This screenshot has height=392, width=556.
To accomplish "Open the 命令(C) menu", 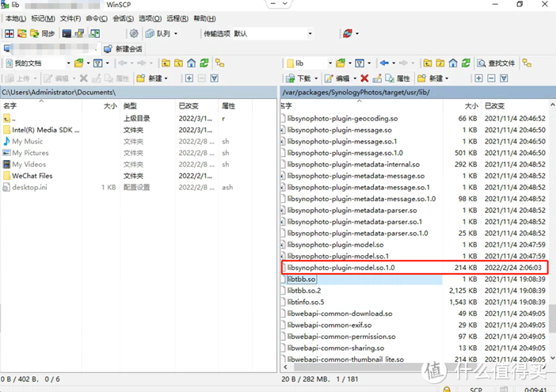I will click(x=97, y=18).
